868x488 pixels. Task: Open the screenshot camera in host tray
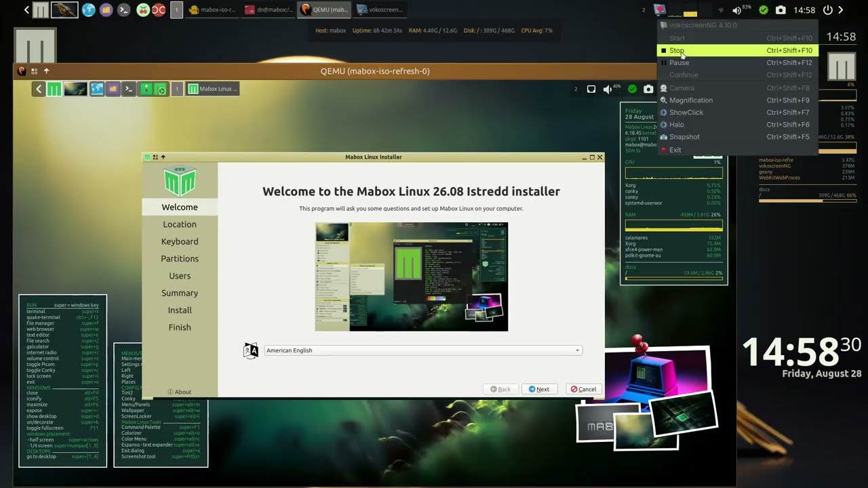[x=781, y=10]
